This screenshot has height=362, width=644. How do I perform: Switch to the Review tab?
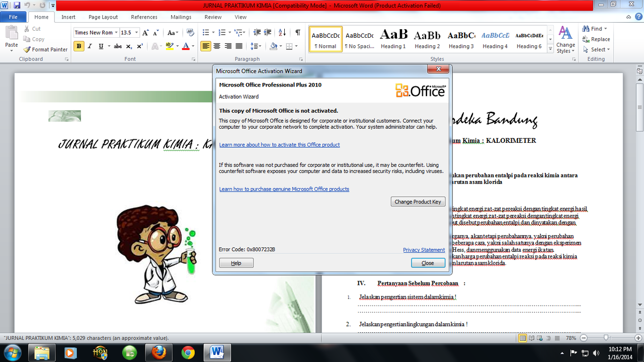(x=213, y=17)
